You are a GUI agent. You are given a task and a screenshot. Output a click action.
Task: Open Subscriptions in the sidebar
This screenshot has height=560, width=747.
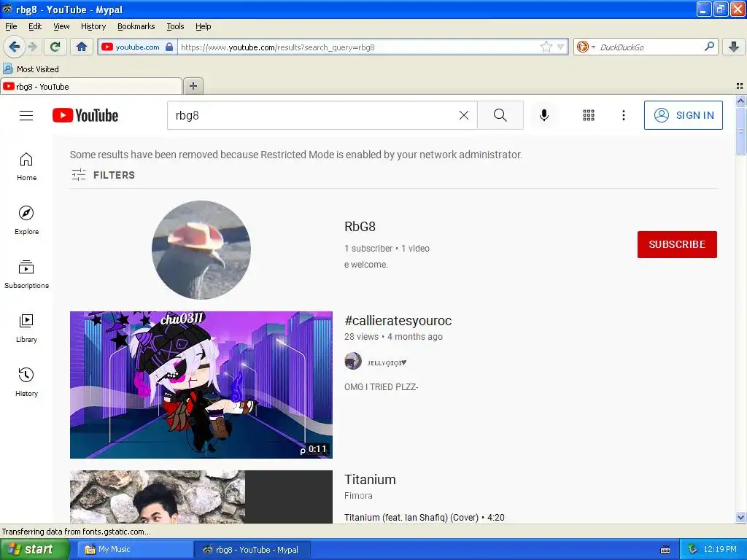pyautogui.click(x=26, y=274)
